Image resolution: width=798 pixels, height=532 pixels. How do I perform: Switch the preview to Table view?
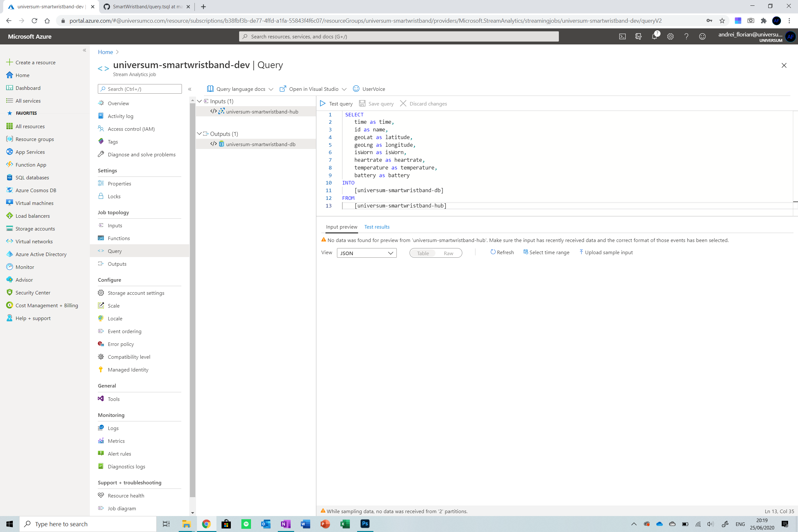[423, 253]
